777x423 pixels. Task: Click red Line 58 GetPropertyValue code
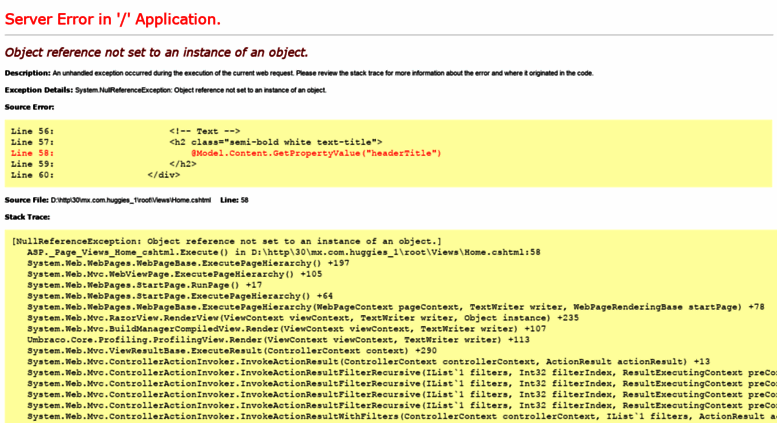click(226, 153)
